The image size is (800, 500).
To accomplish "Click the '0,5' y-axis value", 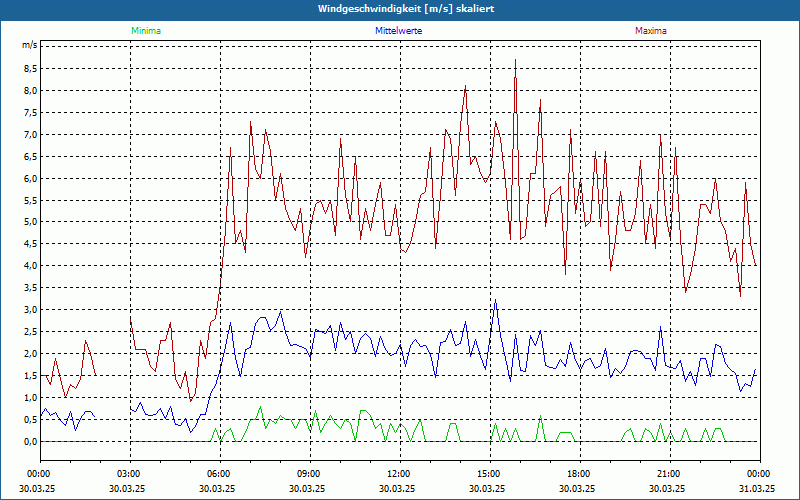I will (x=31, y=419).
